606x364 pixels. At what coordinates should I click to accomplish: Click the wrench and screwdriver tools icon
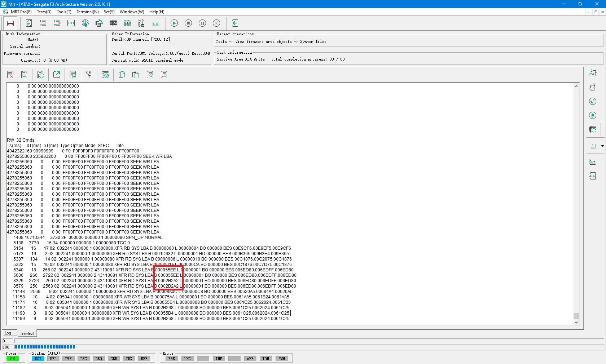pyautogui.click(x=141, y=23)
